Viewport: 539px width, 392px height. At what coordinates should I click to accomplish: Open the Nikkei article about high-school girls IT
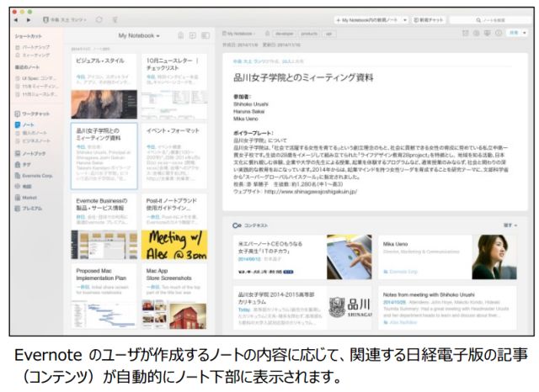(302, 257)
